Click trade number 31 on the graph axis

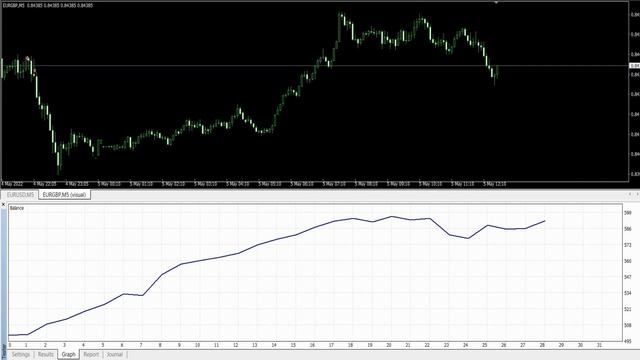pyautogui.click(x=600, y=345)
